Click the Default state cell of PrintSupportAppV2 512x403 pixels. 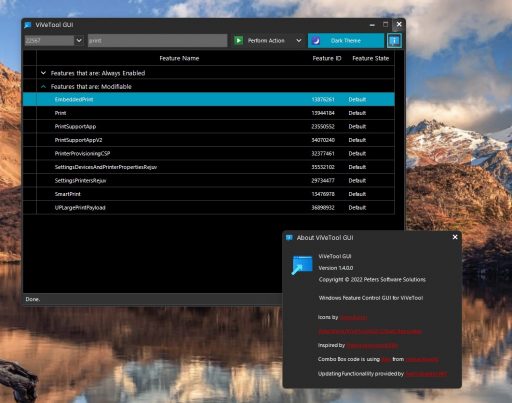pyautogui.click(x=357, y=140)
